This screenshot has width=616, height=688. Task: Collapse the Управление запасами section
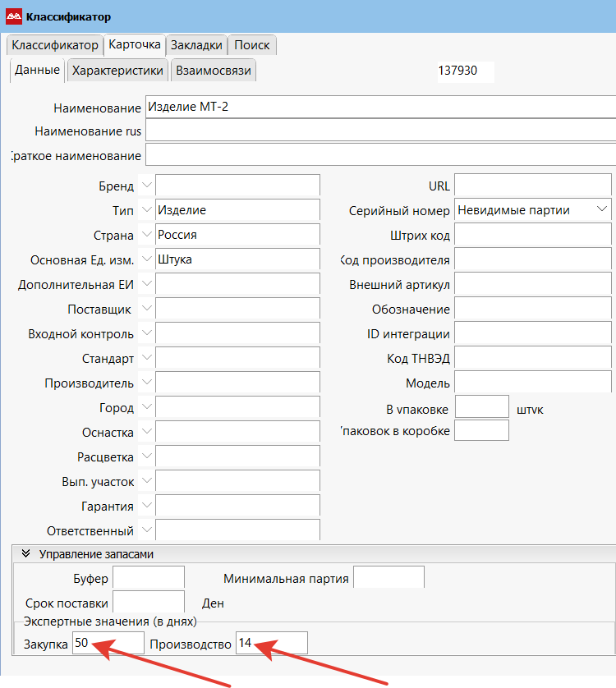25,554
